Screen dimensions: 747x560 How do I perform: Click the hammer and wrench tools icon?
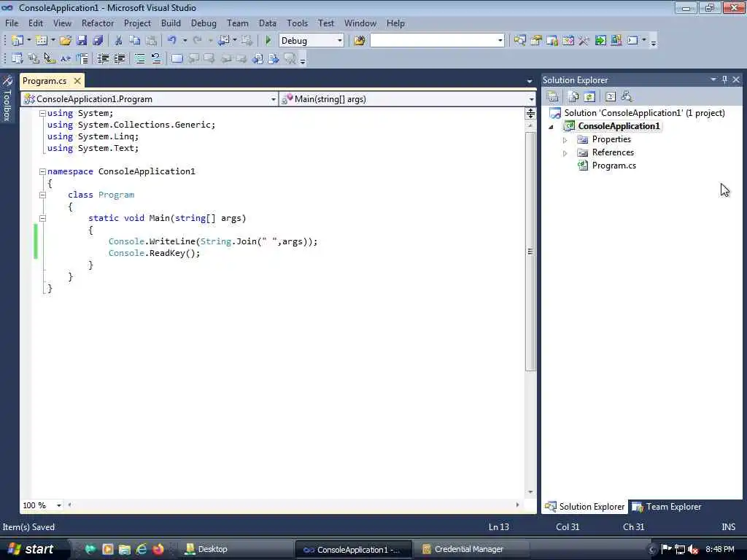(x=584, y=41)
